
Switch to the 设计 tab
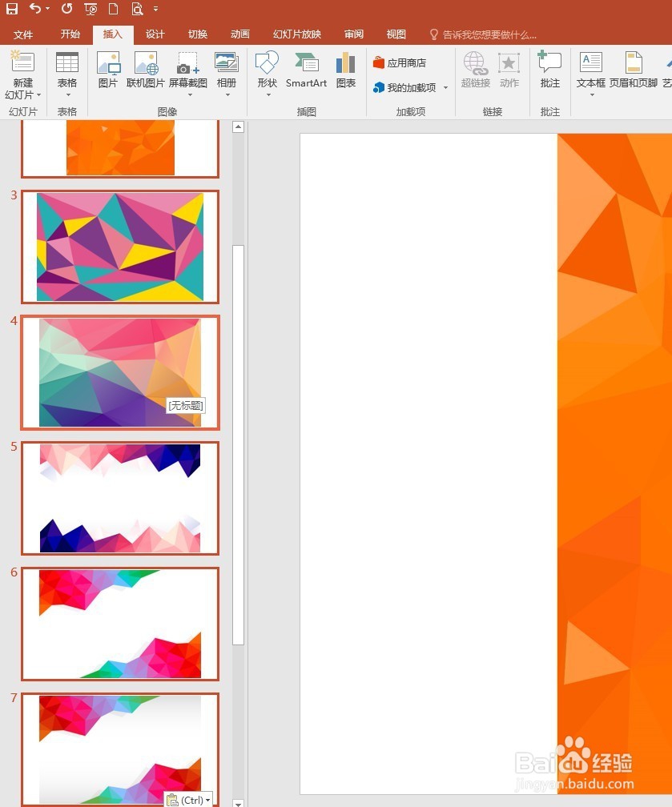pos(155,34)
